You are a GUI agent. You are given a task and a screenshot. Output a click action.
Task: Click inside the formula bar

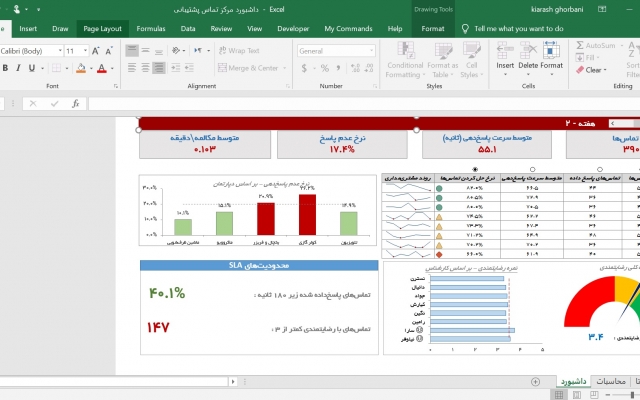tap(364, 104)
